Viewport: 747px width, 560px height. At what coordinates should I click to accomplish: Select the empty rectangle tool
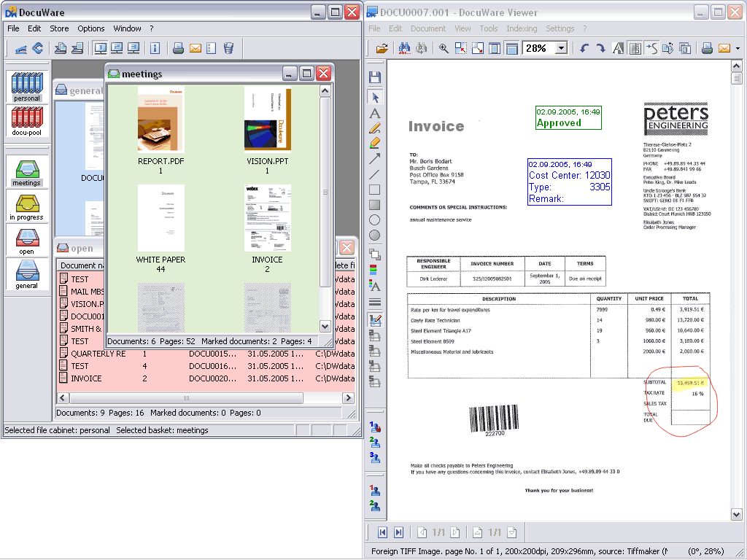(375, 190)
